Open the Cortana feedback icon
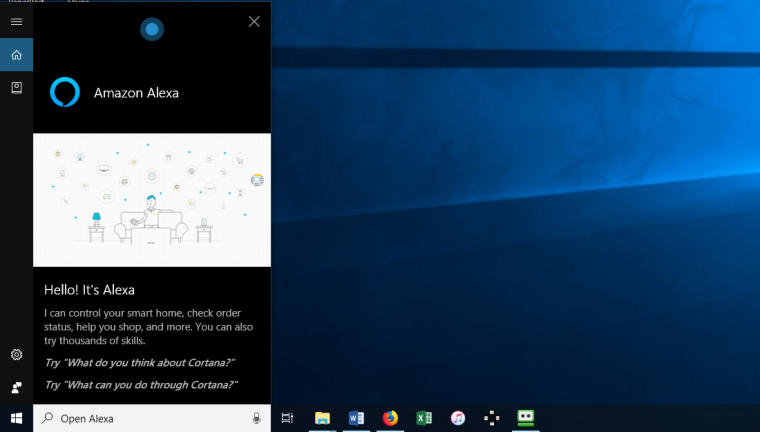 point(16,387)
